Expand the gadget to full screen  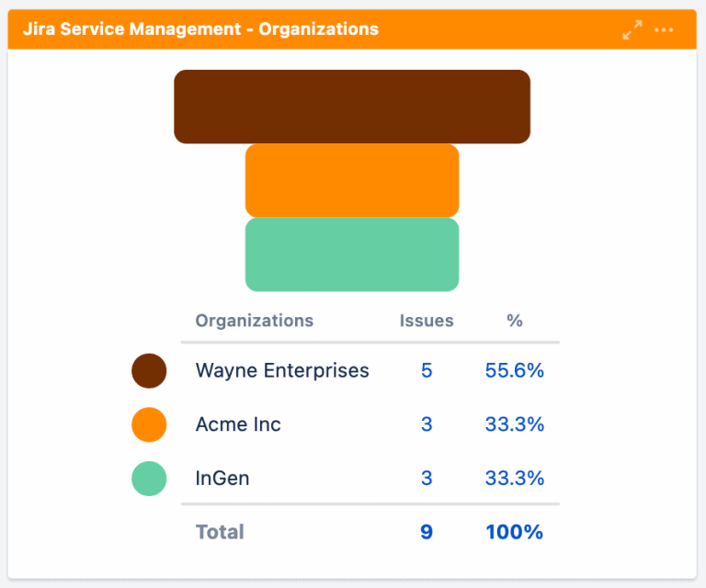(x=632, y=29)
